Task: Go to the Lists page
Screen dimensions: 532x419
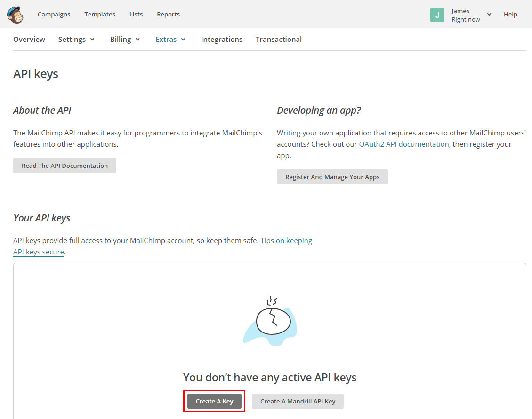Action: tap(136, 14)
